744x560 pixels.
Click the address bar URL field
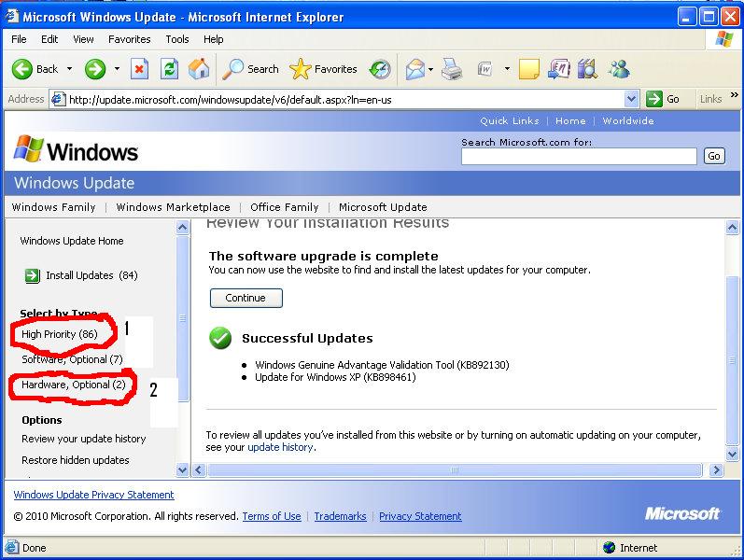(x=345, y=100)
